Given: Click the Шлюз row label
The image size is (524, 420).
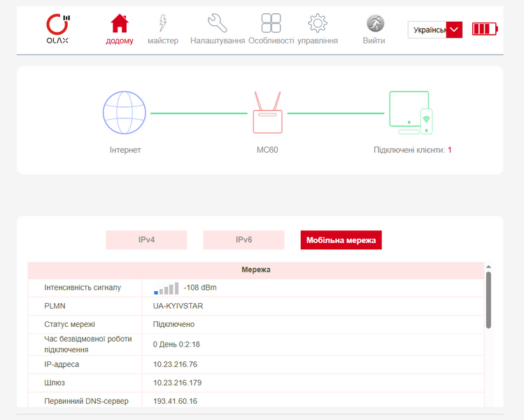Looking at the screenshot, I should [x=55, y=383].
